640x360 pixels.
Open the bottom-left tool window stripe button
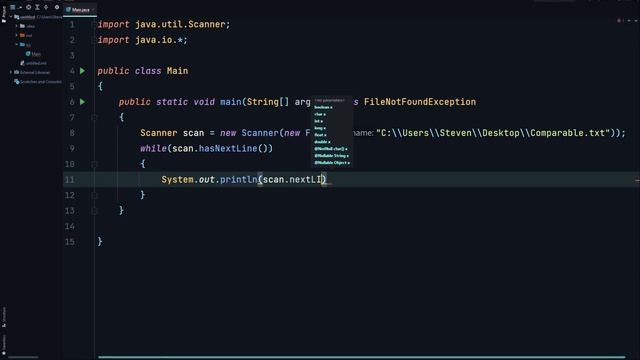4,344
